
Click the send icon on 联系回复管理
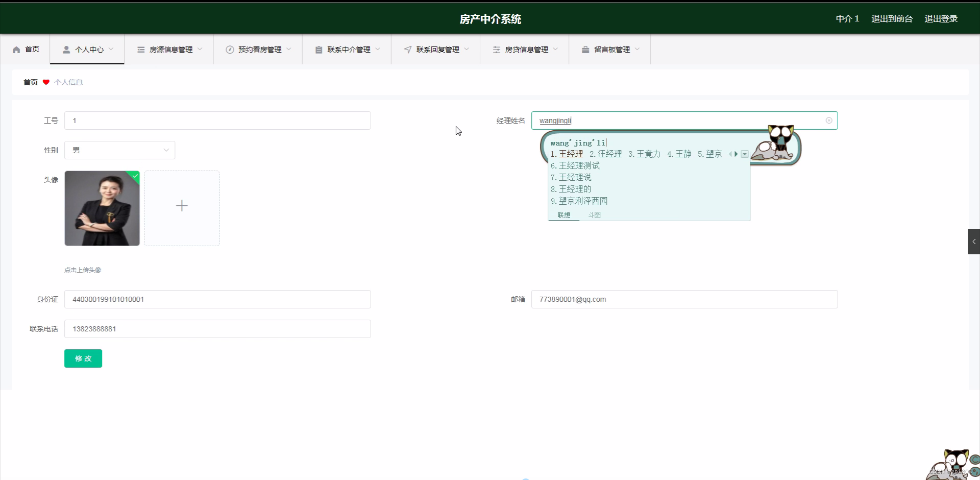point(408,49)
